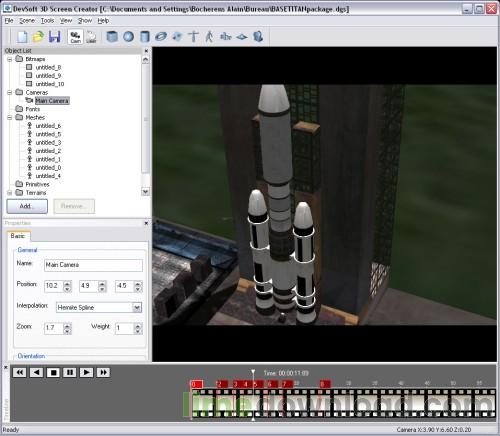500x436 pixels.
Task: Add a torus primitive from the toolbar
Action: 161,36
